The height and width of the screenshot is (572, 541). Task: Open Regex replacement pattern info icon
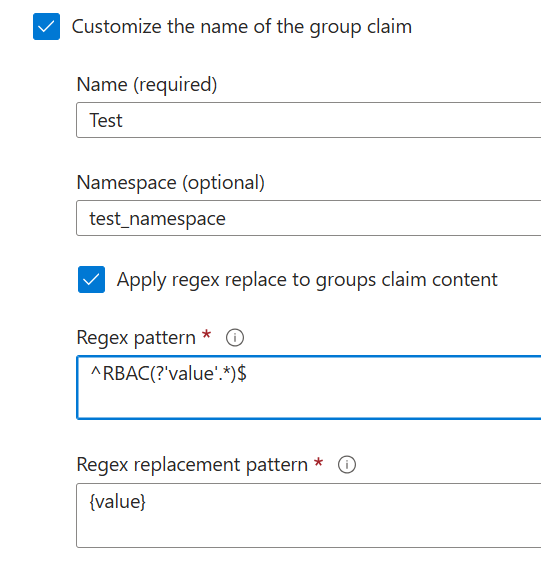347,465
